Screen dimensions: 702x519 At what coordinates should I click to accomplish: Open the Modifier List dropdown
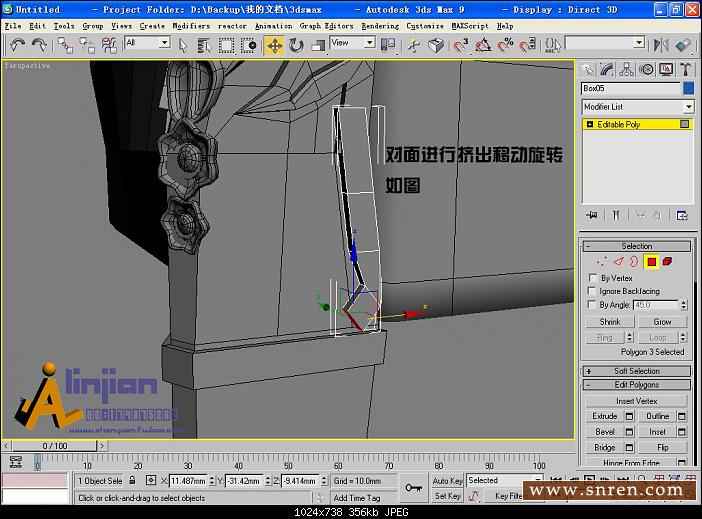[x=637, y=107]
